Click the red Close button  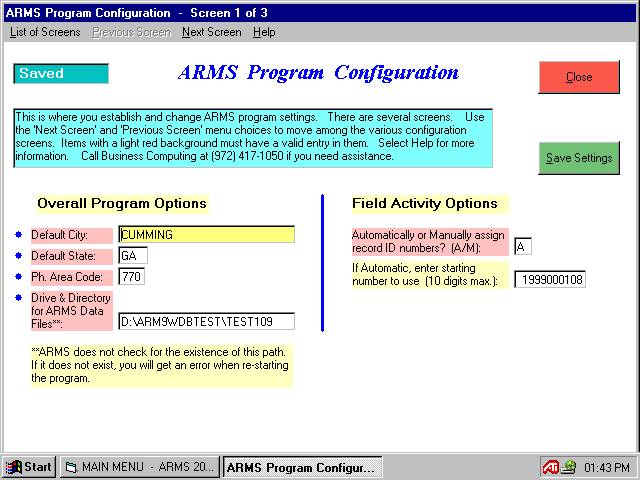click(x=579, y=77)
